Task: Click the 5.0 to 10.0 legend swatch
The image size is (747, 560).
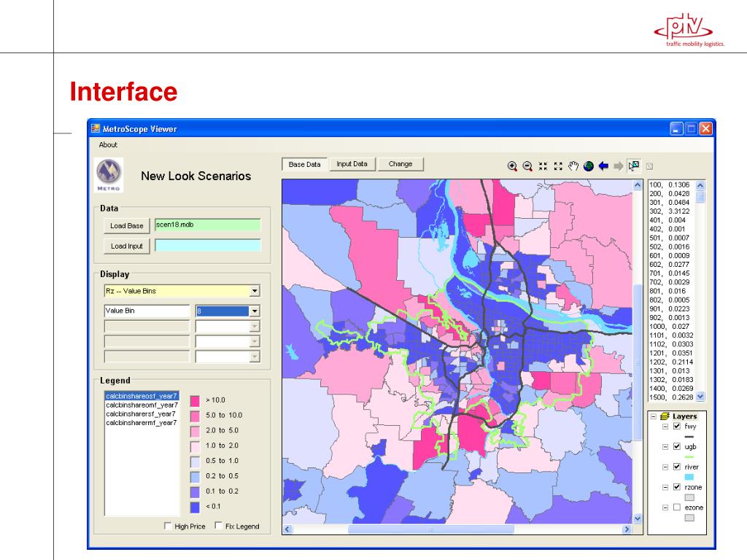Action: click(195, 416)
